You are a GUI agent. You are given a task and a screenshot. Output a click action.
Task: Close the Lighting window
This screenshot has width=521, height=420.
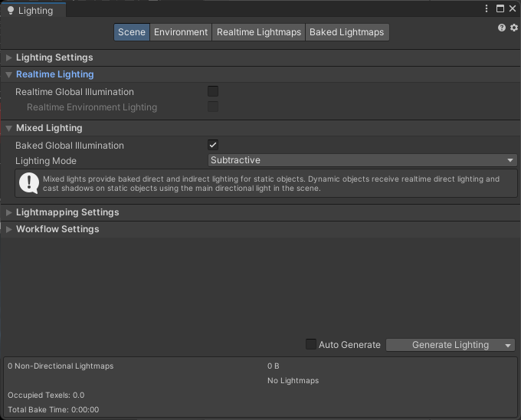(x=513, y=8)
